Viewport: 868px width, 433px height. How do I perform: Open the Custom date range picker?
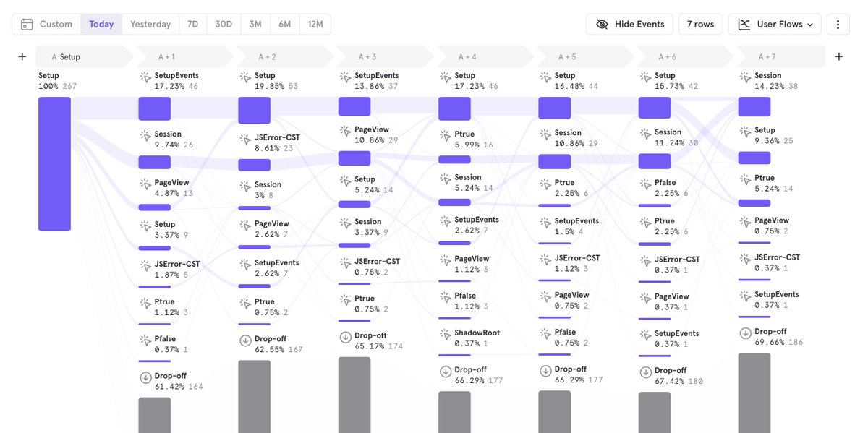point(46,24)
